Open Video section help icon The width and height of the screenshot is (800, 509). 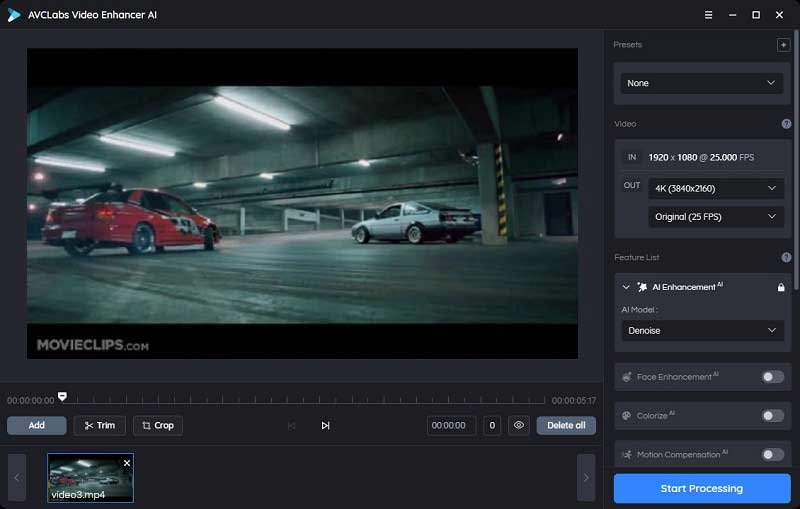coord(786,123)
